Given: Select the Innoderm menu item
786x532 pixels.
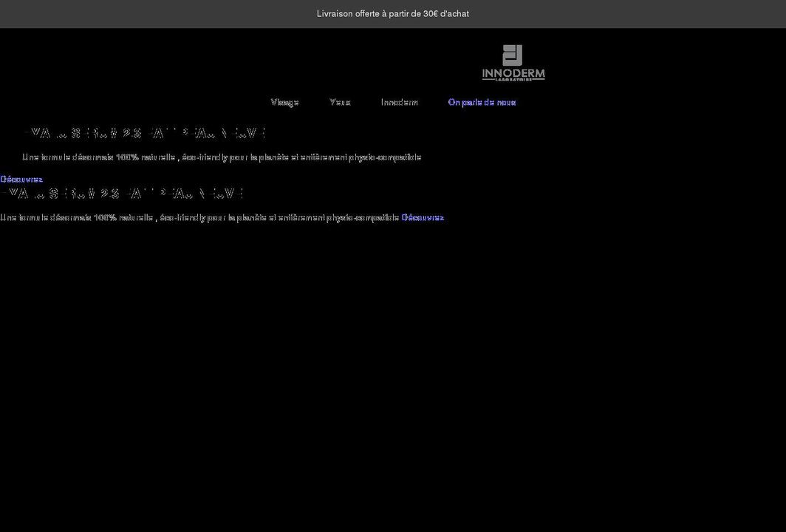Looking at the screenshot, I should [399, 102].
